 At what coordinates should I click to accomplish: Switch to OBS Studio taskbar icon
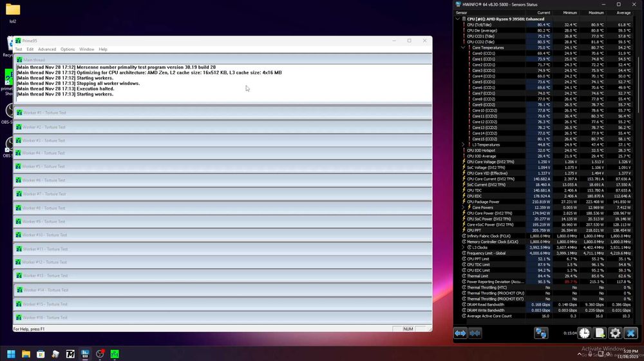100,354
